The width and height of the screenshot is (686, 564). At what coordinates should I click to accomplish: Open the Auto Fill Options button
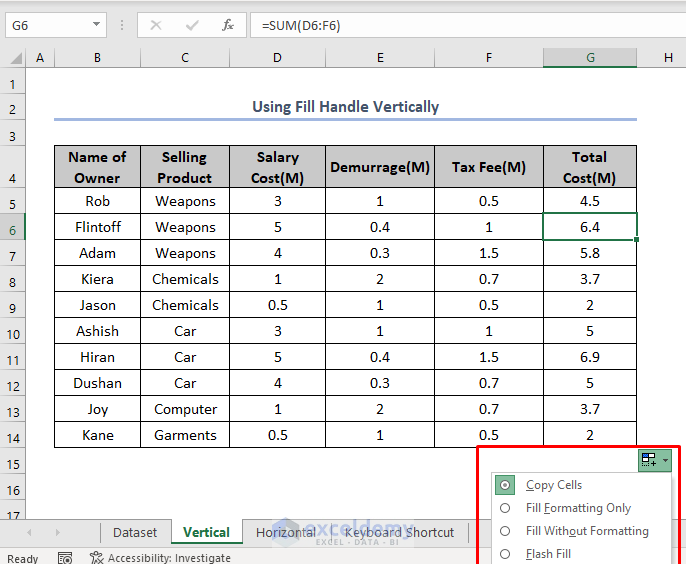point(653,460)
